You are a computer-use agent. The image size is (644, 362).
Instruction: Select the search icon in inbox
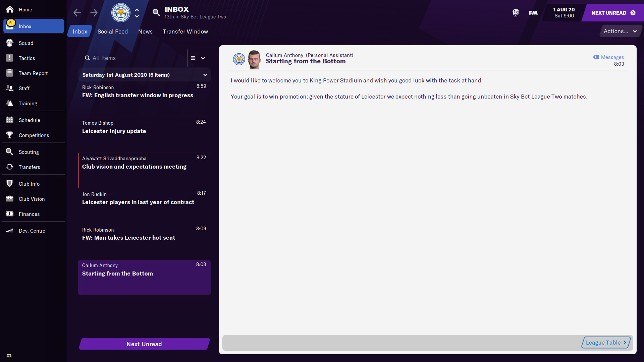coord(87,57)
